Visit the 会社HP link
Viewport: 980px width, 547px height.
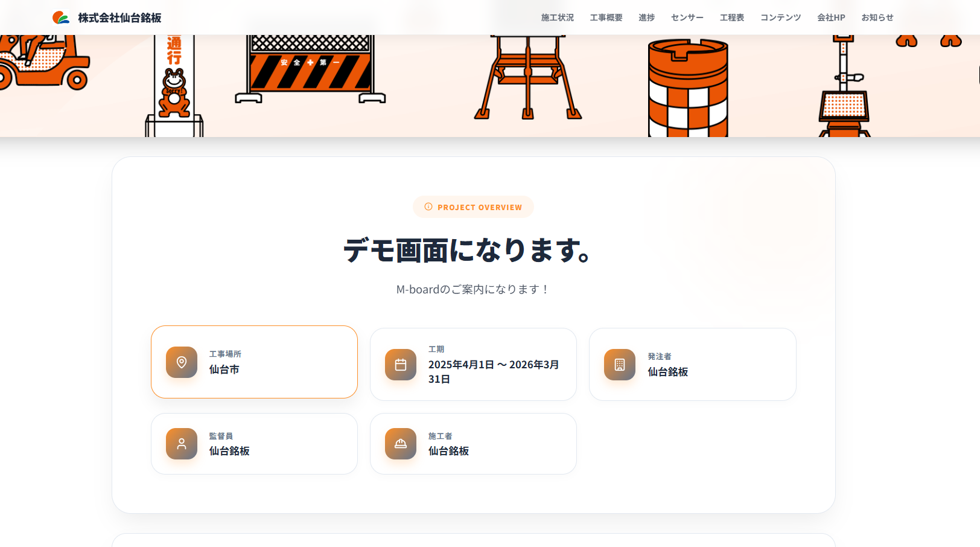[831, 18]
